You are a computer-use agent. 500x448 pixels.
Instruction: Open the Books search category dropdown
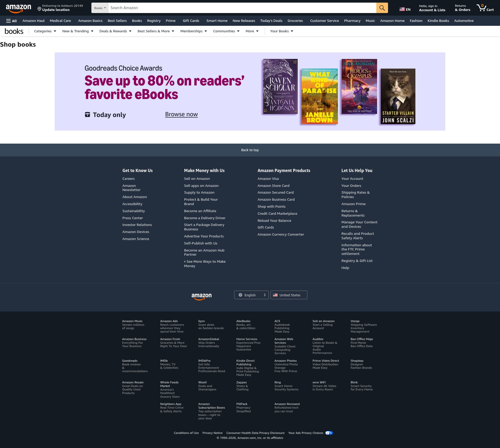point(100,8)
